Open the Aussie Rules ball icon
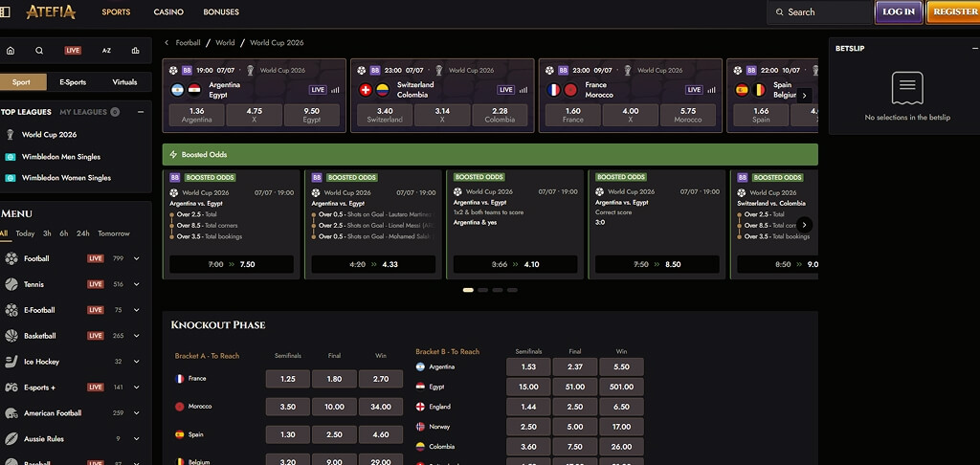 pyautogui.click(x=11, y=439)
